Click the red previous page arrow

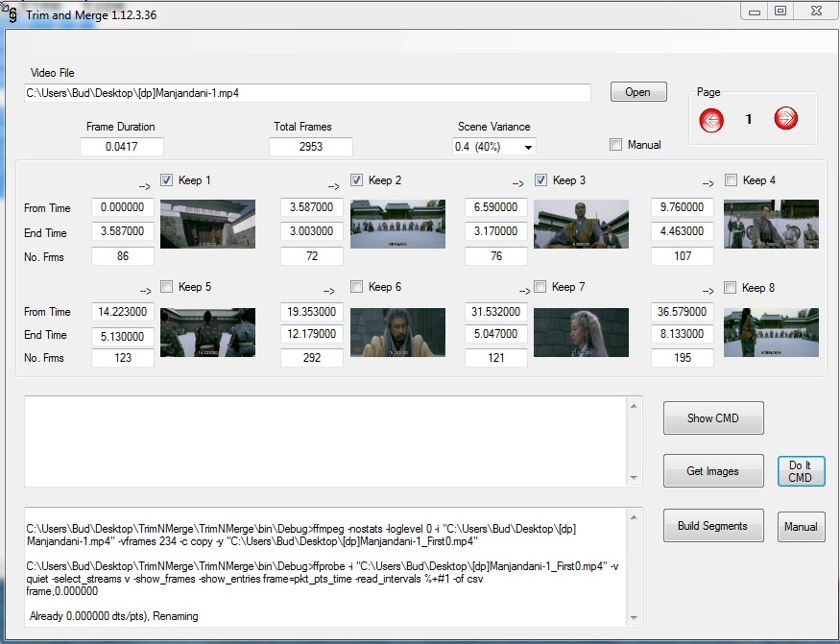click(711, 120)
